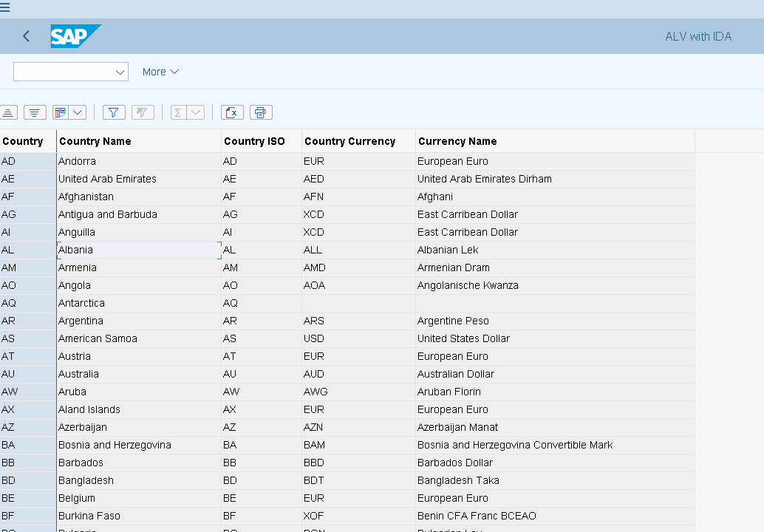Open the hamburger menu icon
The width and height of the screenshot is (764, 532).
pyautogui.click(x=5, y=8)
